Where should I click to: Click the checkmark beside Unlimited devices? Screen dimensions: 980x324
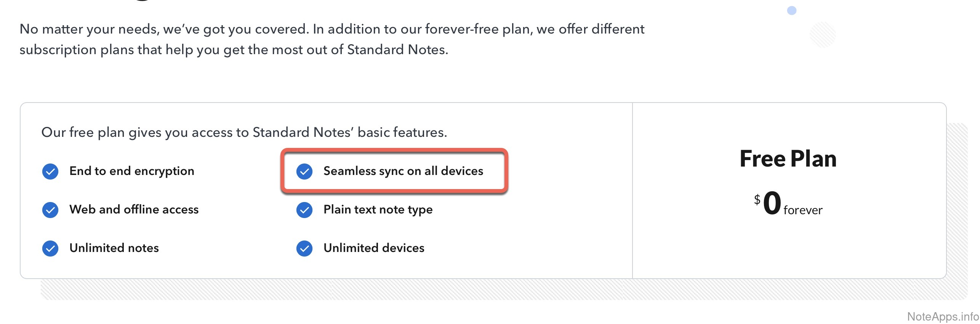[304, 249]
